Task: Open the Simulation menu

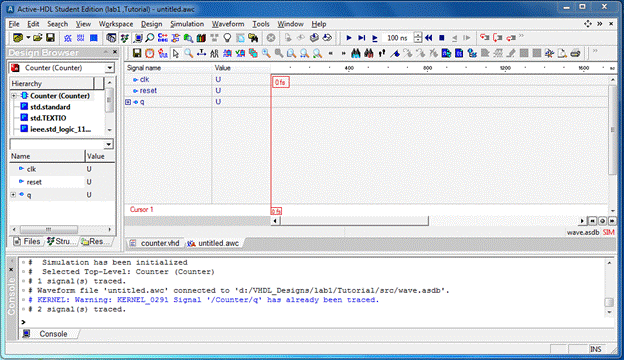Action: point(187,24)
